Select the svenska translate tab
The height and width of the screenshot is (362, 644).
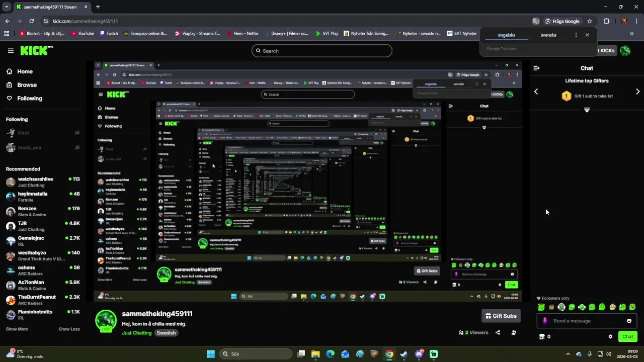[x=548, y=35]
